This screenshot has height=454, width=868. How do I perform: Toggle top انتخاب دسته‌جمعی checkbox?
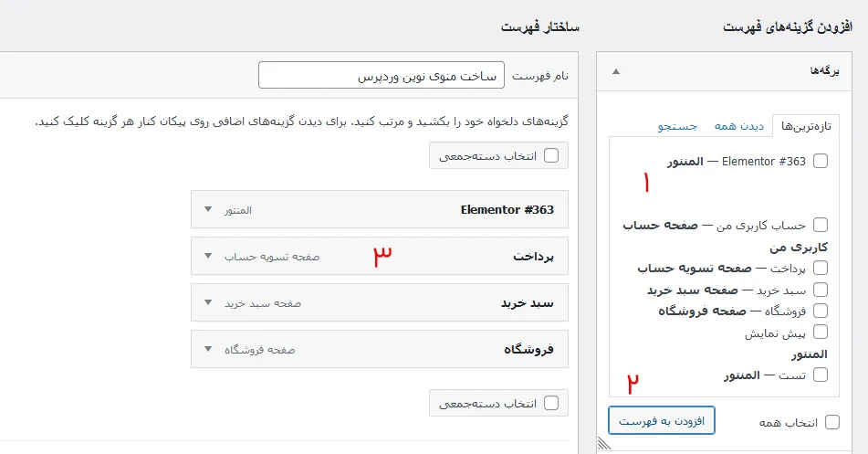click(550, 156)
